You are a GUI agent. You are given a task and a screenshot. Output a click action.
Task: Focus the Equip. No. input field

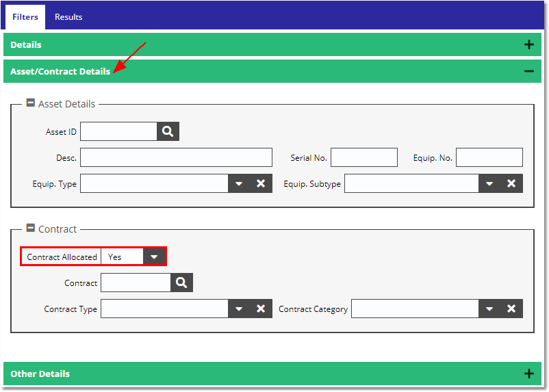[489, 157]
